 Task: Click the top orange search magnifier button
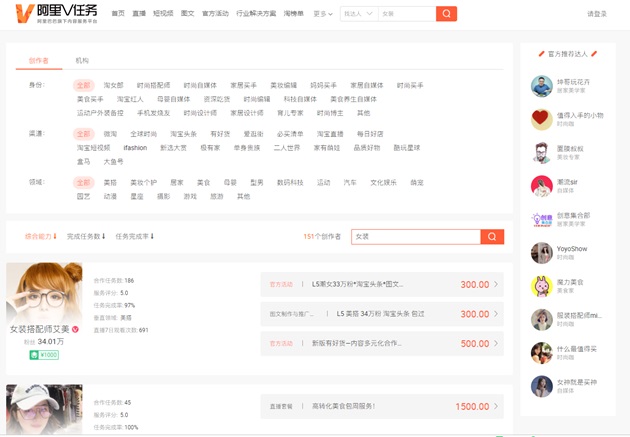[446, 14]
